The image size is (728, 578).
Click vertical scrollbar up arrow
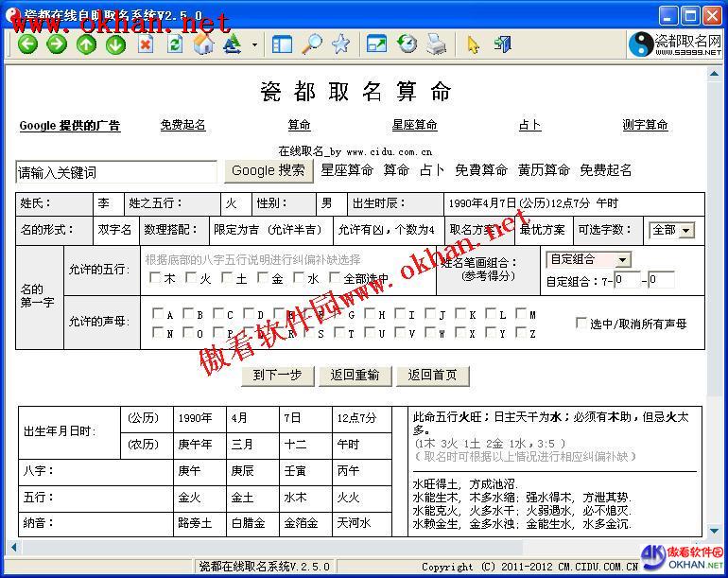click(x=714, y=74)
